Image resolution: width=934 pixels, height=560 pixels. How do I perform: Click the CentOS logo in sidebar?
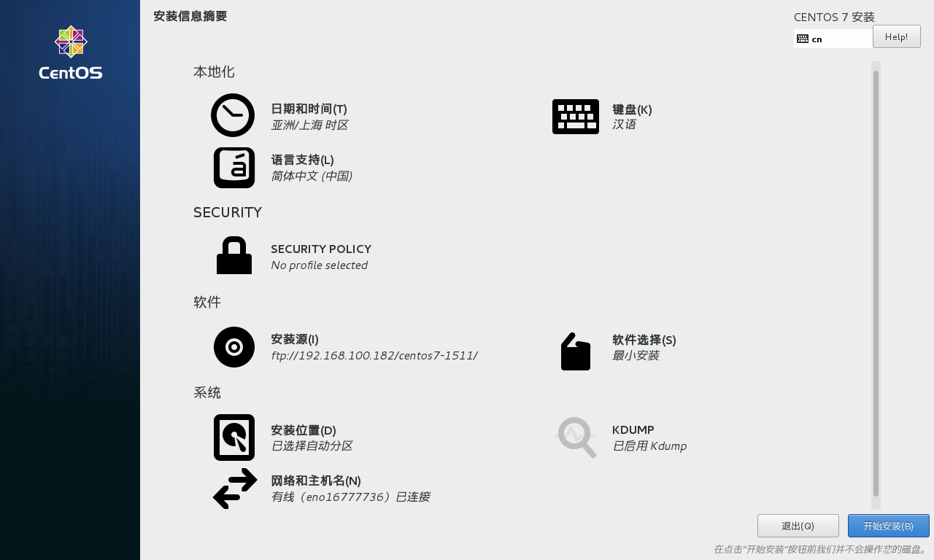click(x=71, y=52)
